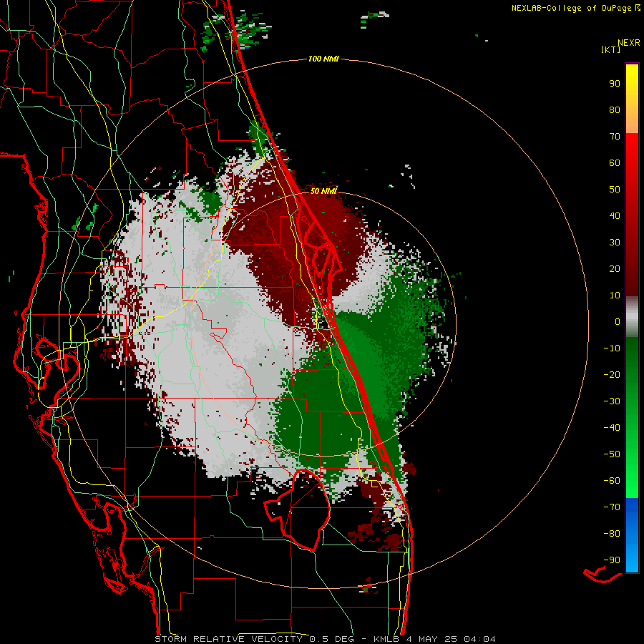Click the 60 value on velocity scale
644x644 pixels.
(615, 163)
